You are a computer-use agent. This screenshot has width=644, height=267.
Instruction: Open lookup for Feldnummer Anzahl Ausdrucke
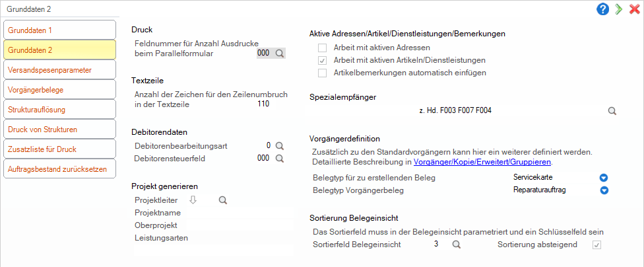click(280, 54)
